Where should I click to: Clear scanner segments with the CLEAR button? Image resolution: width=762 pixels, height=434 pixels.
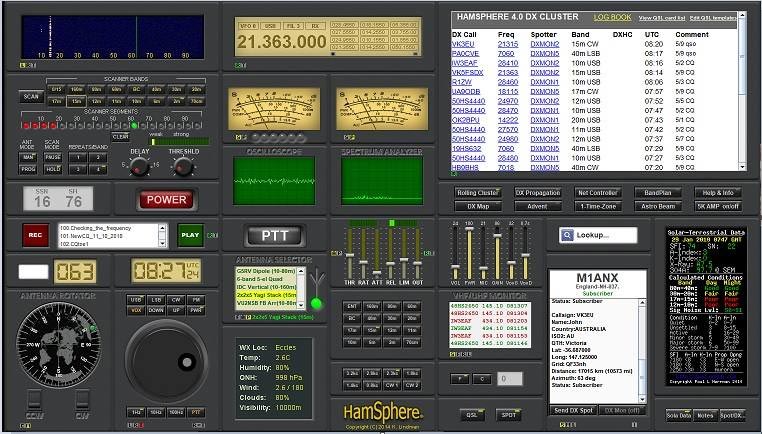120,137
